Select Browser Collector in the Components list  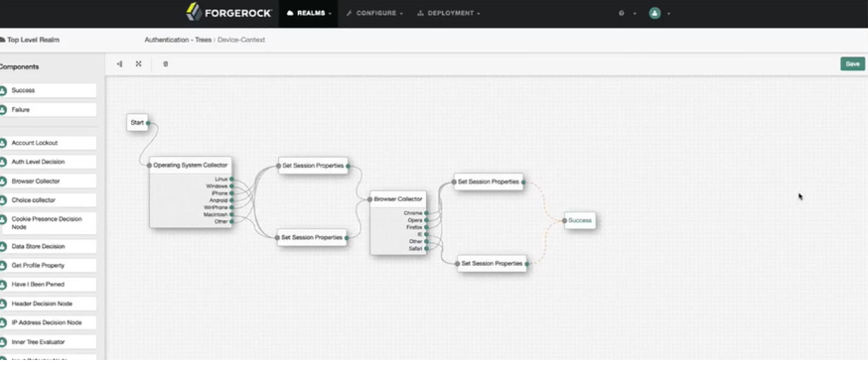(48, 182)
